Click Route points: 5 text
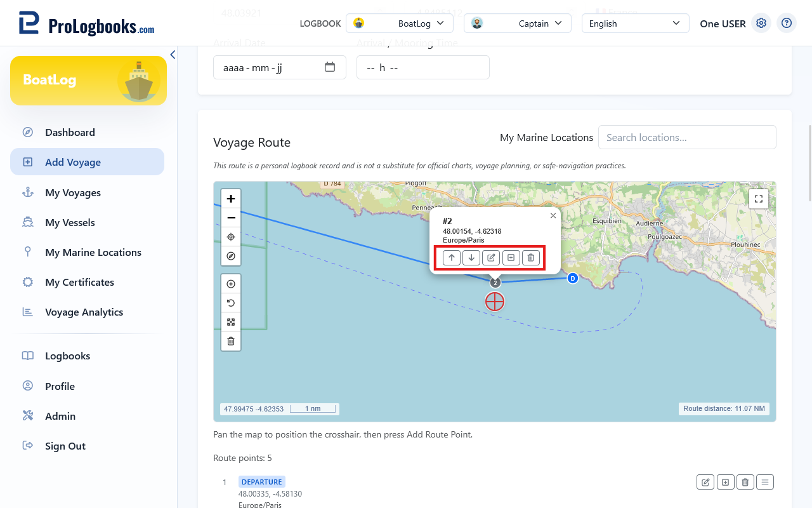812x508 pixels. (242, 458)
